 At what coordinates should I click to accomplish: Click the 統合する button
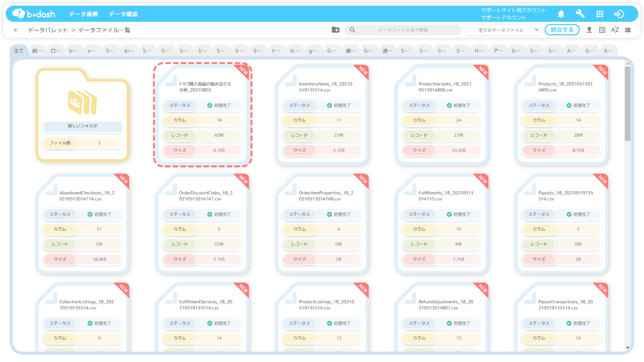click(562, 30)
